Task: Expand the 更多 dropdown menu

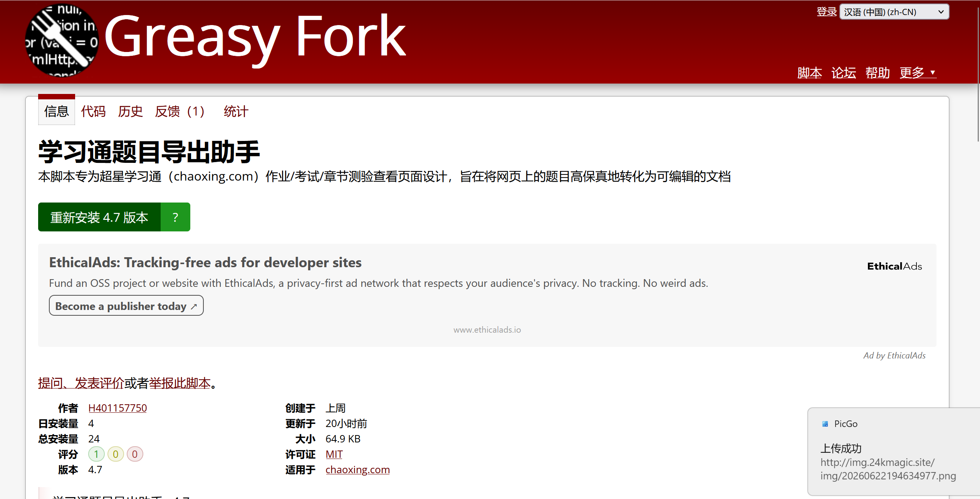Action: [x=918, y=72]
